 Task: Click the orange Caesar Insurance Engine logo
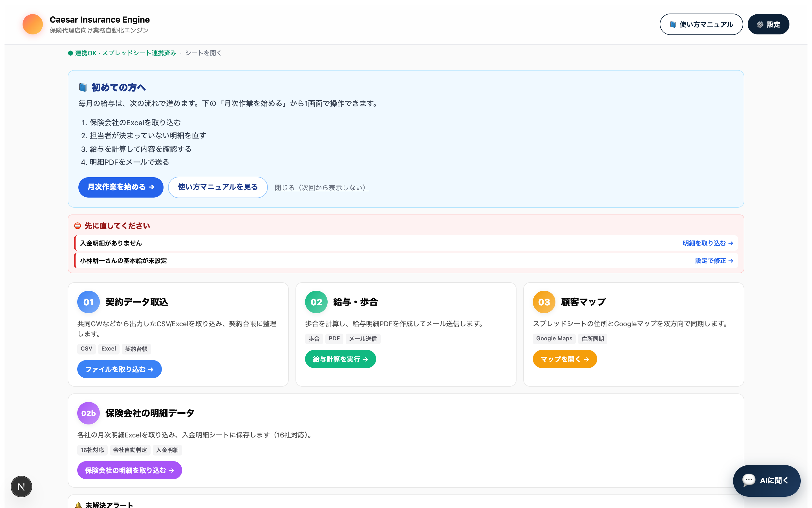[x=32, y=24]
